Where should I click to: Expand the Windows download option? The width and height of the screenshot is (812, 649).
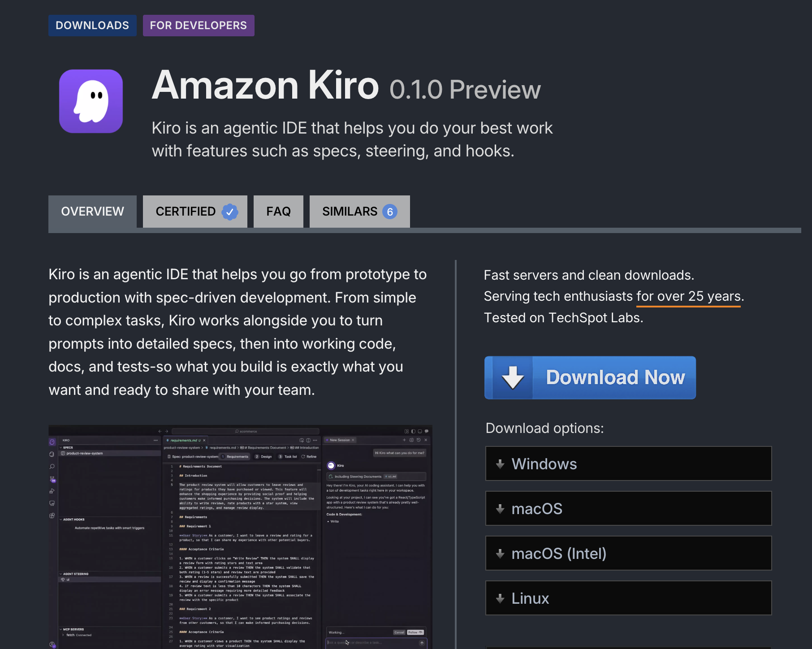pyautogui.click(x=628, y=464)
